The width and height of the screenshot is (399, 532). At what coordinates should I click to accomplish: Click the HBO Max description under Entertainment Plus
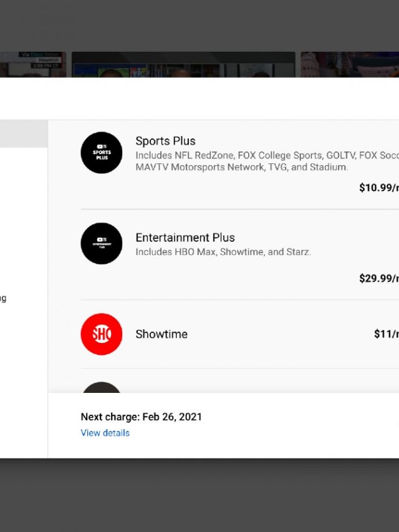point(223,252)
